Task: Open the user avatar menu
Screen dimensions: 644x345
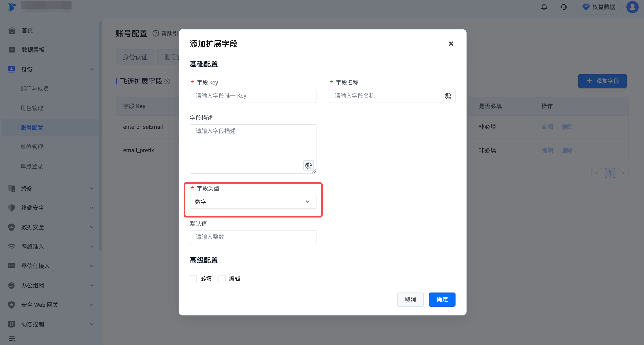Action: [x=632, y=7]
